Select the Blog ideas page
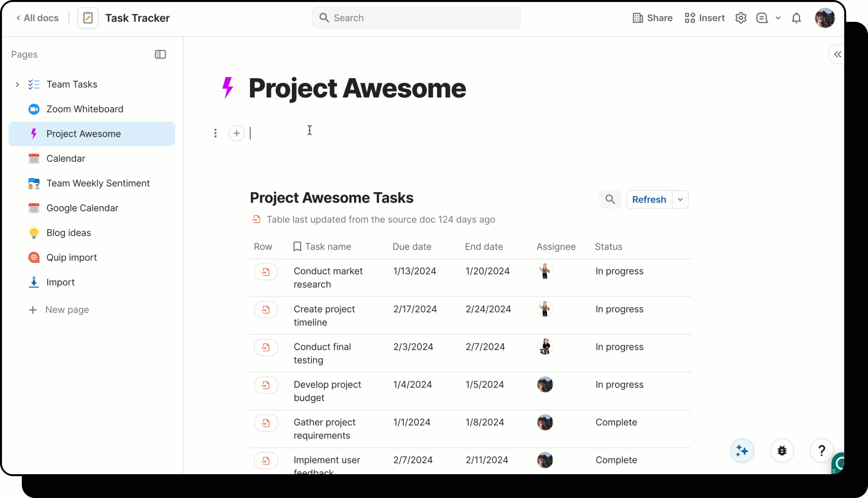Image resolution: width=868 pixels, height=498 pixels. click(x=68, y=232)
